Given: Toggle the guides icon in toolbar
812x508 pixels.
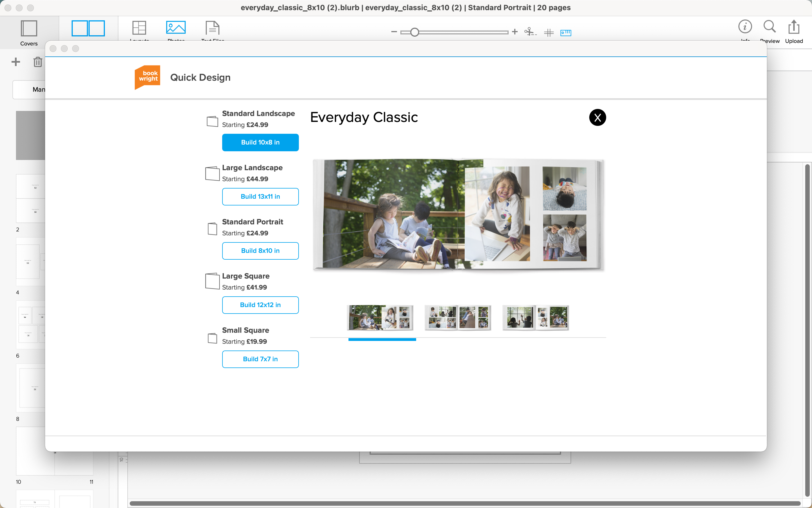Looking at the screenshot, I should [x=531, y=32].
